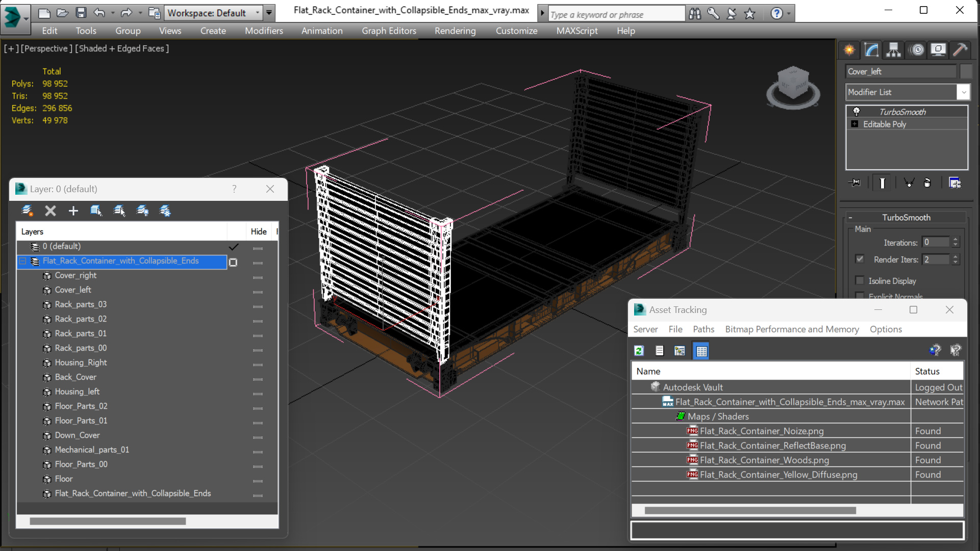980x551 pixels.
Task: Click Create New Layer plus icon
Action: (73, 211)
